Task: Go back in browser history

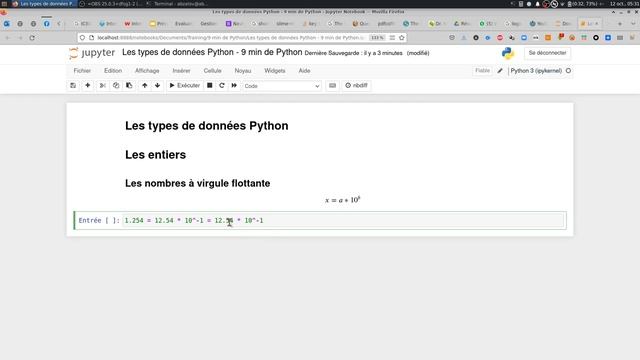Action: [x=7, y=38]
